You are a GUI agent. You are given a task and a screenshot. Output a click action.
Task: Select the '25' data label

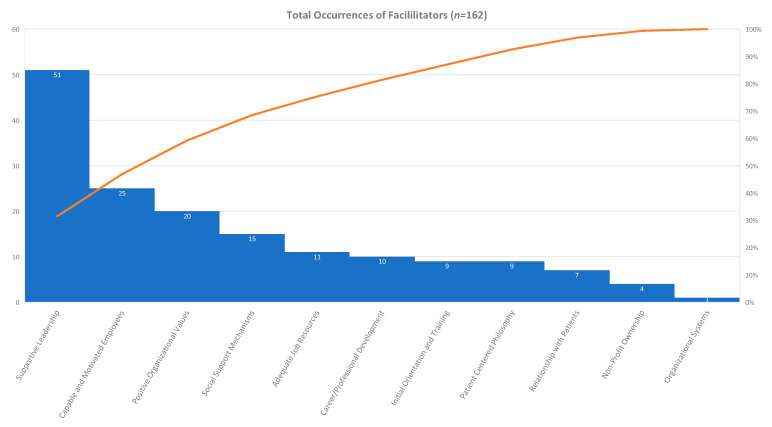tap(122, 193)
